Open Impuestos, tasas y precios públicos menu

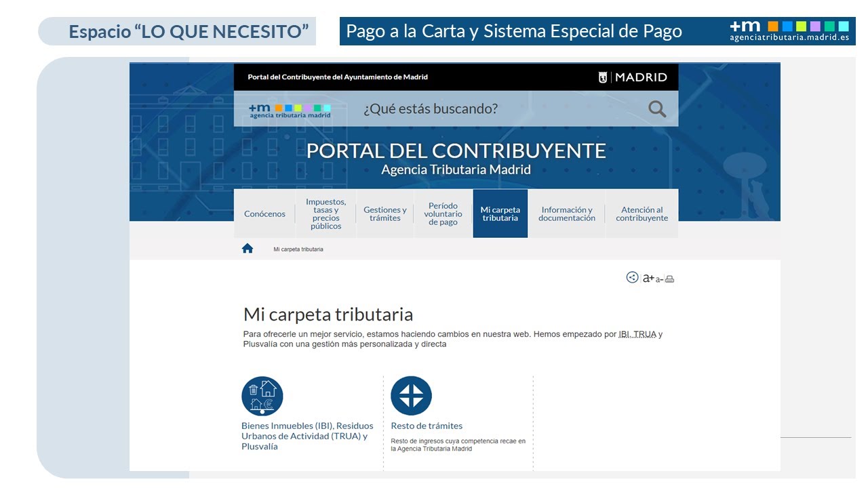tap(325, 214)
